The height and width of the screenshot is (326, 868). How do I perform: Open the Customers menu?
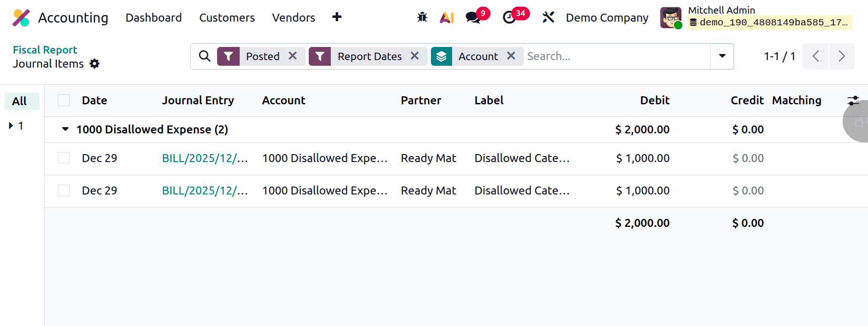tap(227, 18)
